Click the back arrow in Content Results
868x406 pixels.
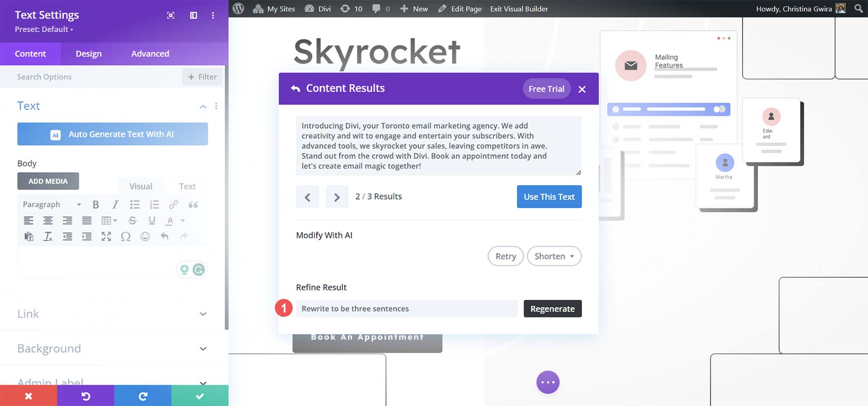295,88
